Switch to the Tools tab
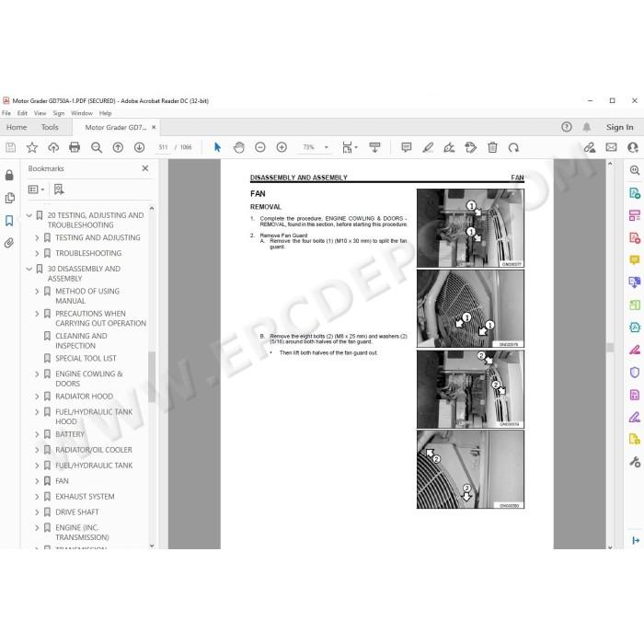Viewport: 644px width, 644px height. (x=50, y=127)
